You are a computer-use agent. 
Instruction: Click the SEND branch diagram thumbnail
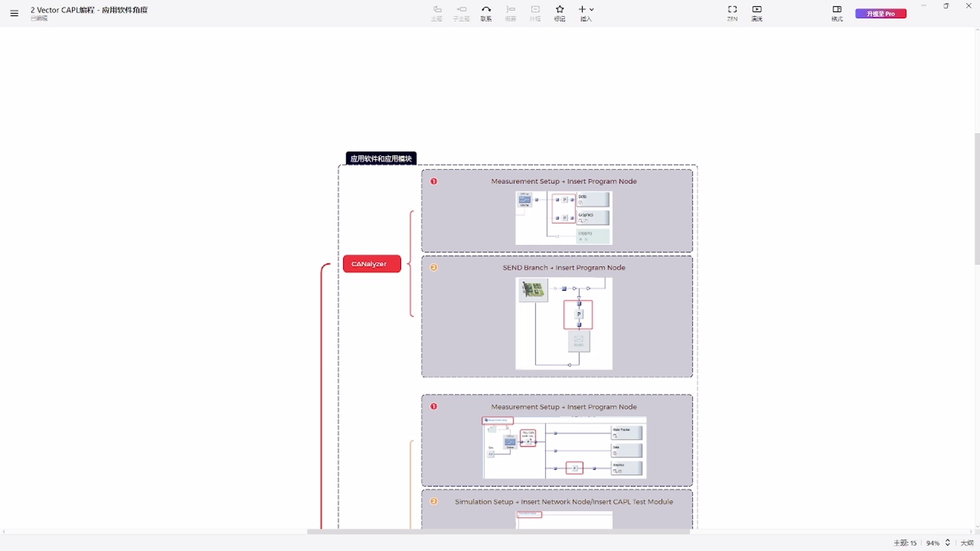click(563, 323)
